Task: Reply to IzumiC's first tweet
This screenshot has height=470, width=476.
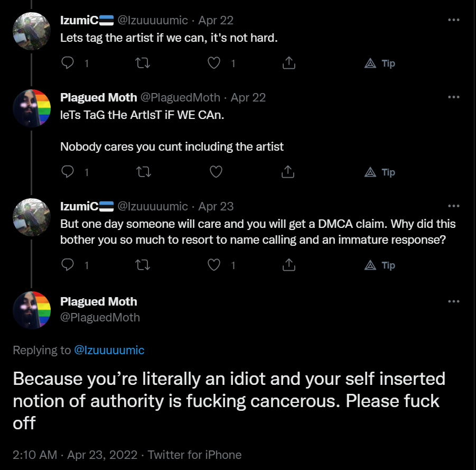Action: pos(68,63)
